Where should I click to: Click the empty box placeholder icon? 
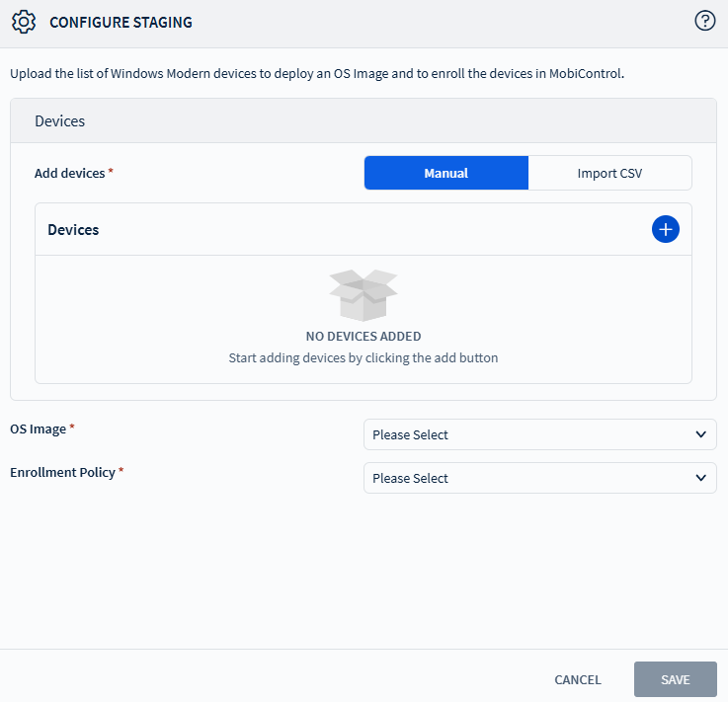tap(363, 295)
